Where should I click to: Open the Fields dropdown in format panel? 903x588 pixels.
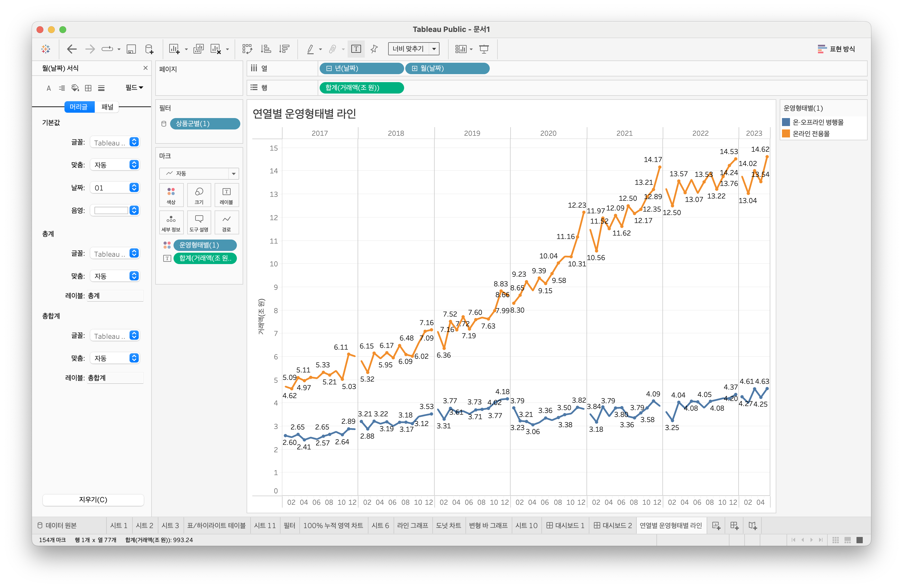(x=134, y=88)
